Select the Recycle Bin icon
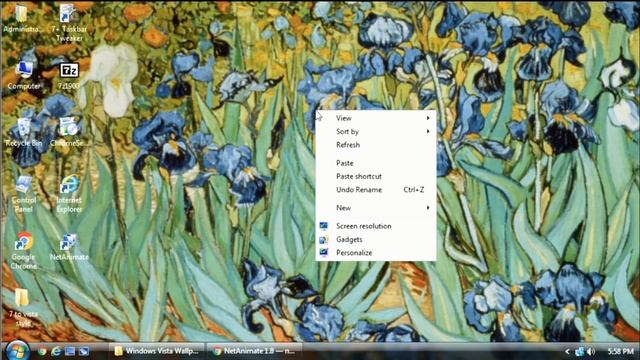640x360 pixels. point(24,133)
